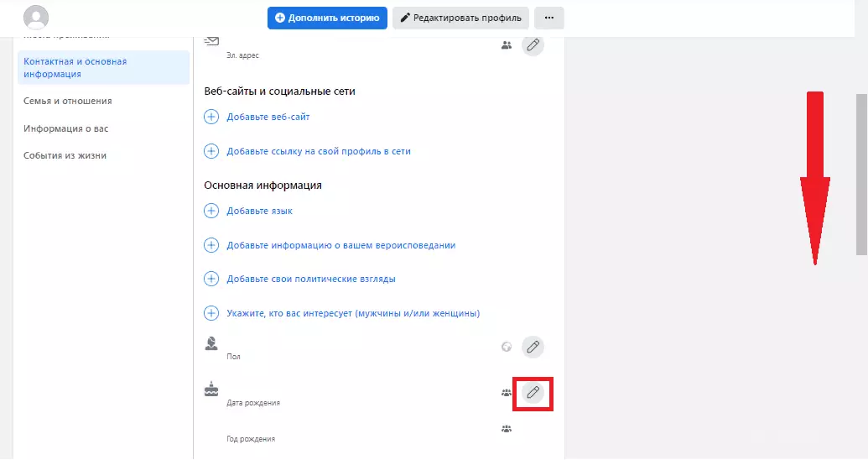Select Контактная и основная информация section
This screenshot has height=460, width=868.
tap(103, 68)
